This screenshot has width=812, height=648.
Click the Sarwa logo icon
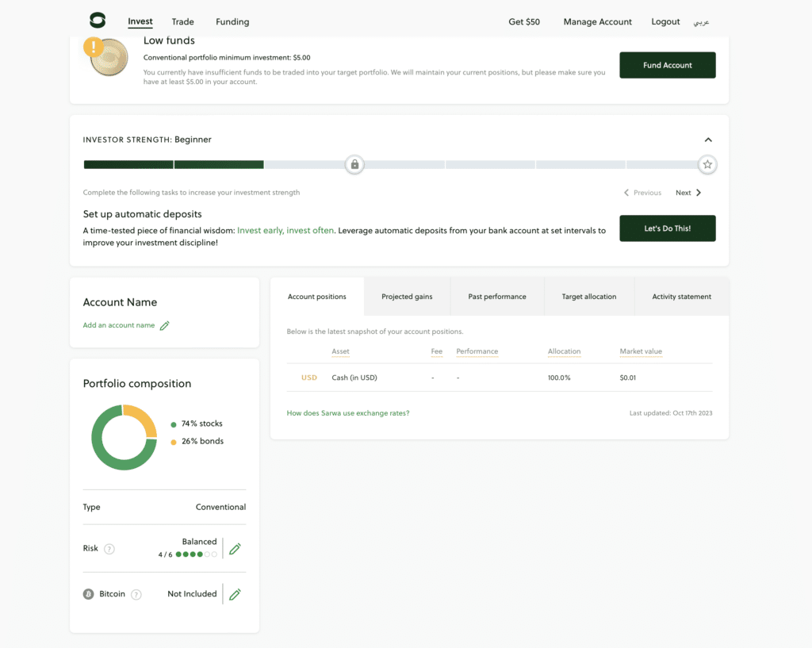click(x=97, y=21)
